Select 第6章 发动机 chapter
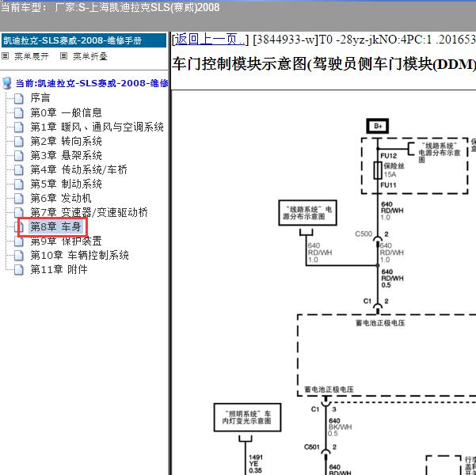Image resolution: width=476 pixels, height=475 pixels. click(61, 198)
